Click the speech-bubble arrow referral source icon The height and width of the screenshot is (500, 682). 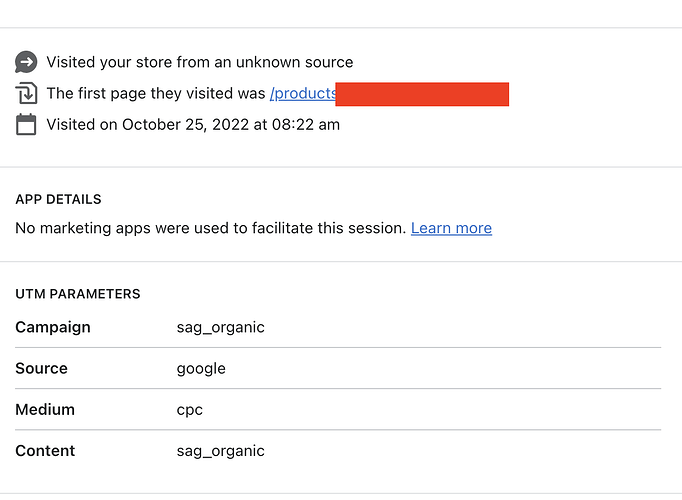(x=26, y=62)
